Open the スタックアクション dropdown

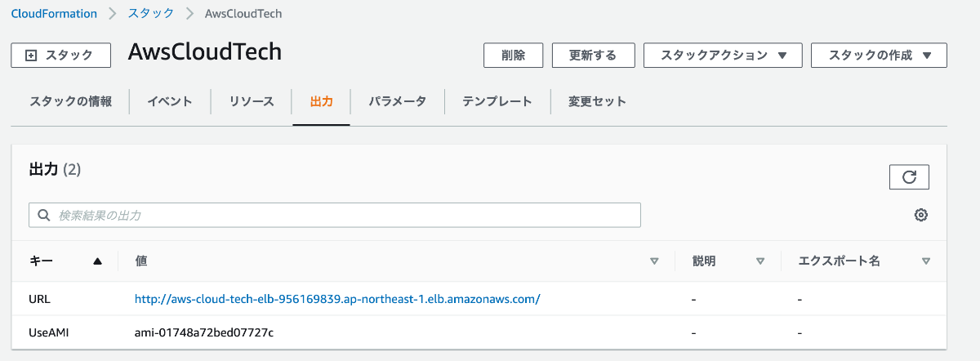tap(724, 56)
